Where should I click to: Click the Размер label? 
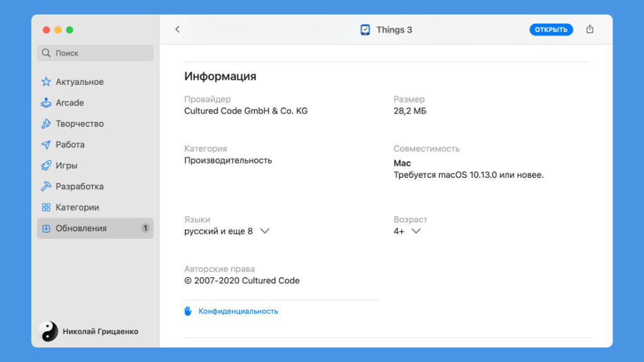(409, 99)
